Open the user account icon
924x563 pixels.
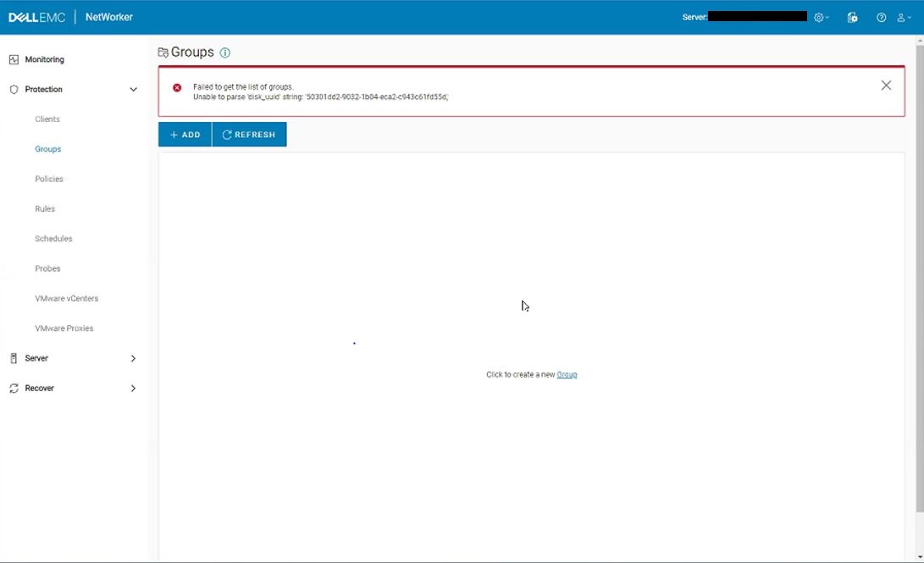pos(901,17)
